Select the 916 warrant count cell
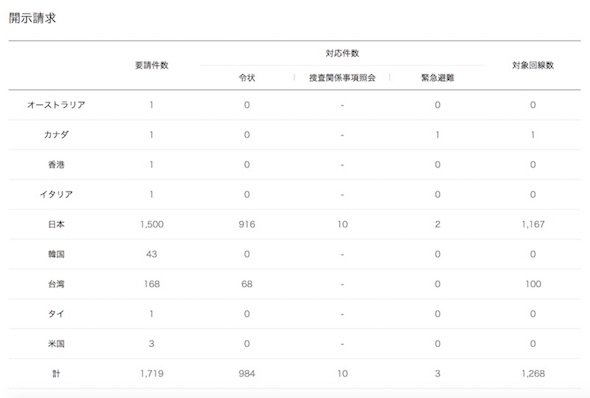Viewport: 590px width, 398px height. coord(247,224)
